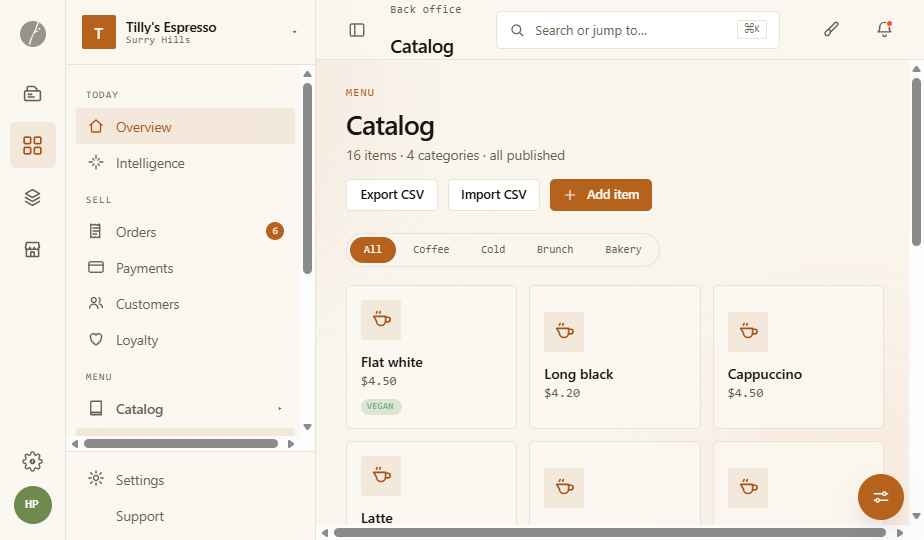Click the Orders badge showing 6
Viewport: 924px width, 540px height.
point(275,231)
